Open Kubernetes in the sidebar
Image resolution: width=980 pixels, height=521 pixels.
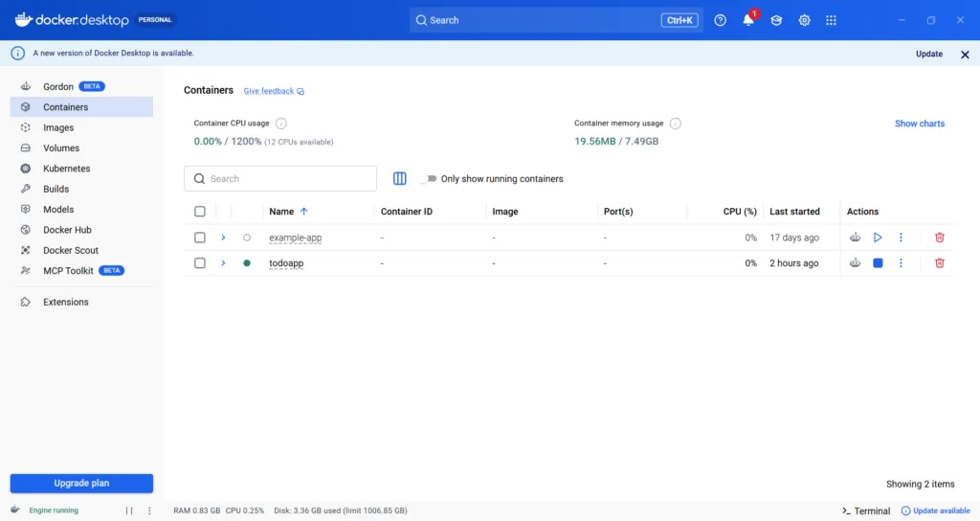pos(82,169)
